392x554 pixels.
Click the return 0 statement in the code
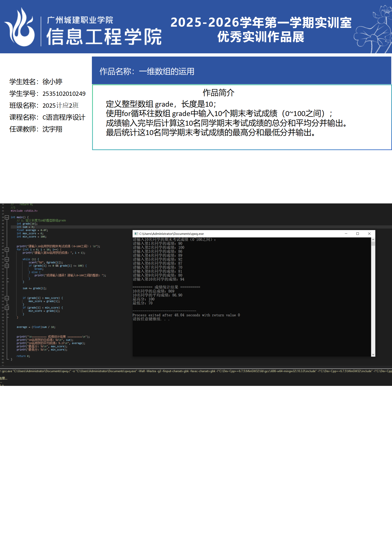[x=23, y=356]
